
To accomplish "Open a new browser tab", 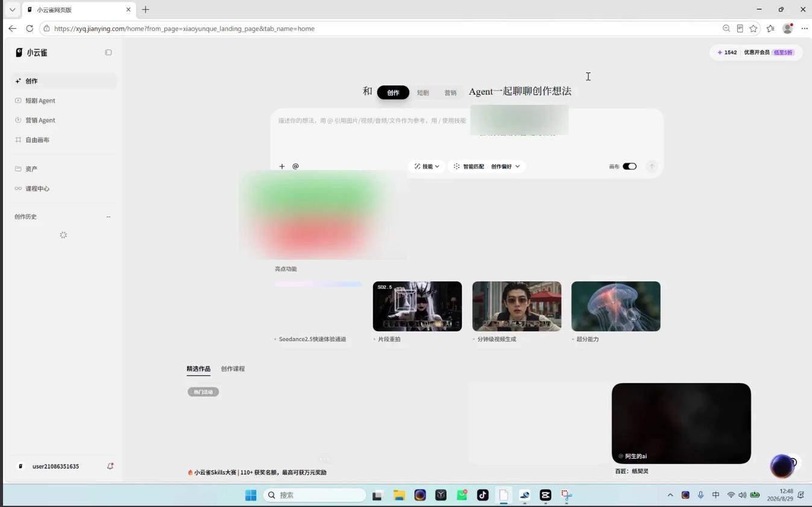I will pos(145,10).
